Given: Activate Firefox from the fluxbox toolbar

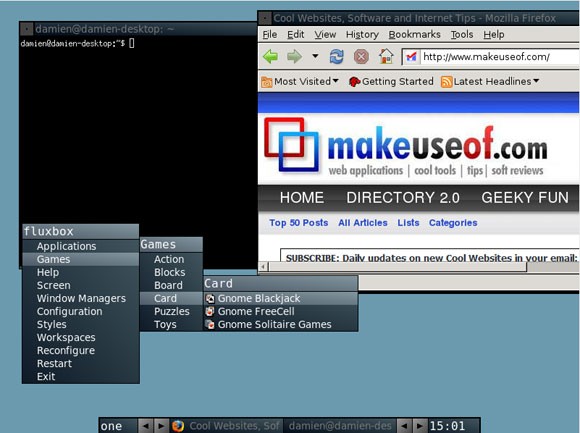Looking at the screenshot, I should coord(226,426).
